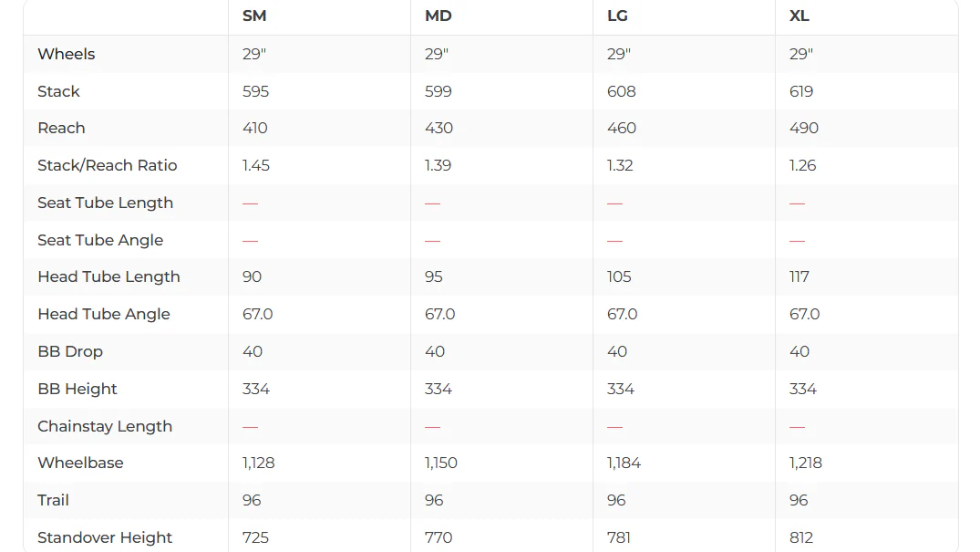Screen dimensions: 980x552
Task: Click the XL head tube length 117
Action: (799, 276)
